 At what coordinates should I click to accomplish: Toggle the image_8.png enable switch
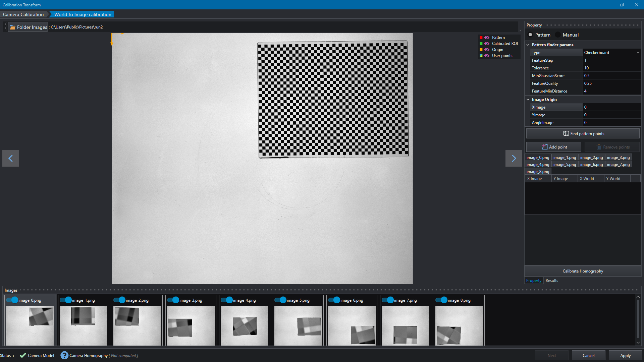(x=441, y=300)
